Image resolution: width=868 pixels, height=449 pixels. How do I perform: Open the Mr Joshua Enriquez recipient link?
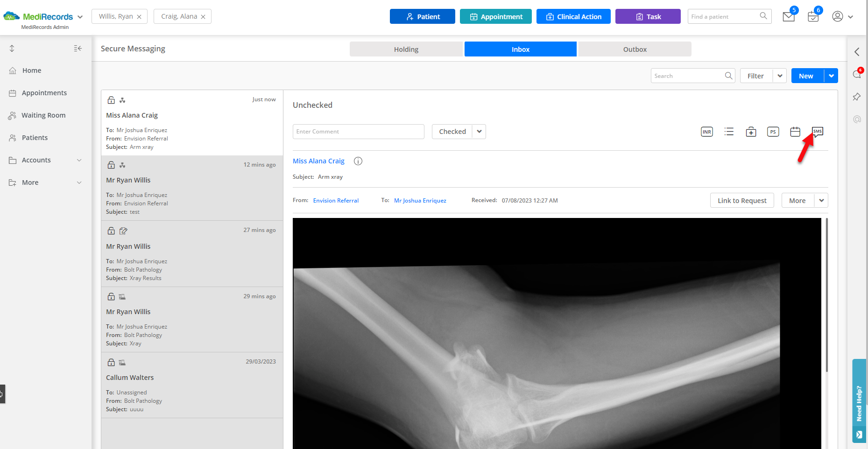(420, 201)
